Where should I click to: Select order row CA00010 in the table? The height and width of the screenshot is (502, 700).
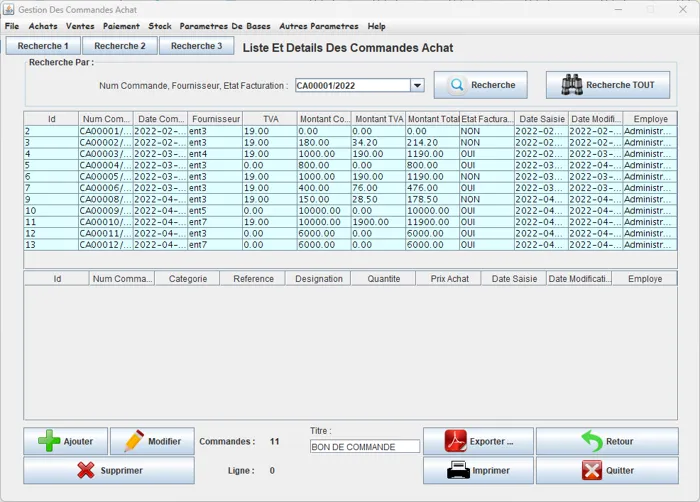tap(105, 222)
